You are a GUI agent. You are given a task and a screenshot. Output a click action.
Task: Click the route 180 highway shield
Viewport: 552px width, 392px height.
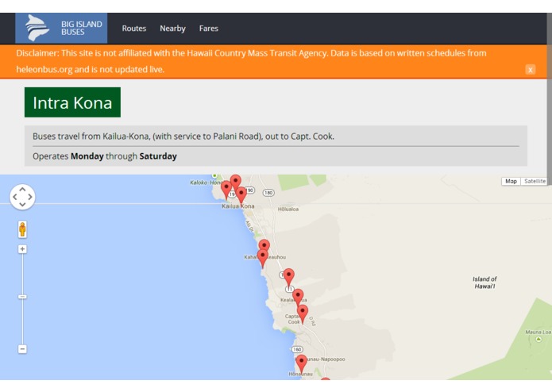[268, 193]
